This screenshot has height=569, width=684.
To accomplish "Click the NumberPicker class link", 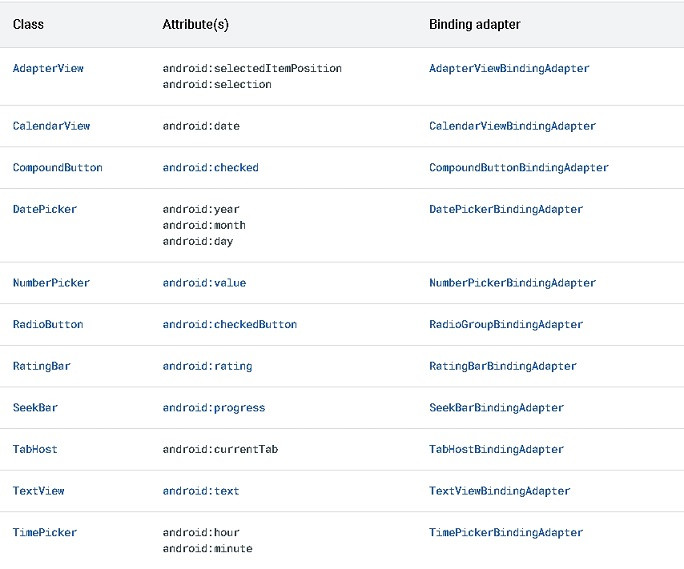I will pos(51,283).
